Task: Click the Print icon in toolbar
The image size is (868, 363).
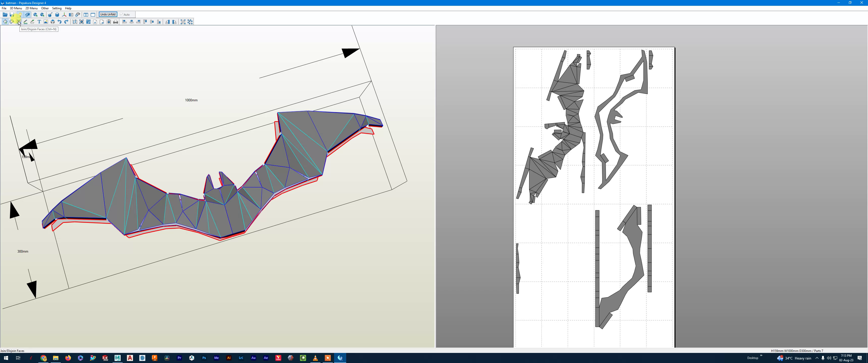Action: [116, 22]
